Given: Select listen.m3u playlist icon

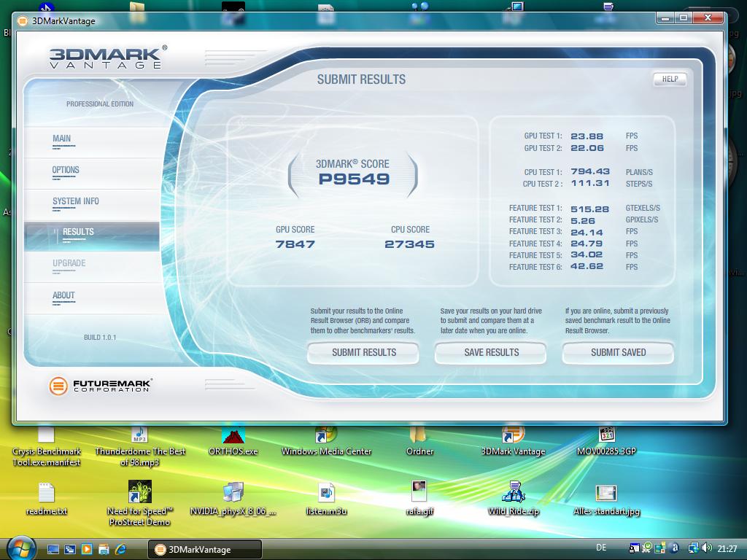Looking at the screenshot, I should [x=326, y=499].
